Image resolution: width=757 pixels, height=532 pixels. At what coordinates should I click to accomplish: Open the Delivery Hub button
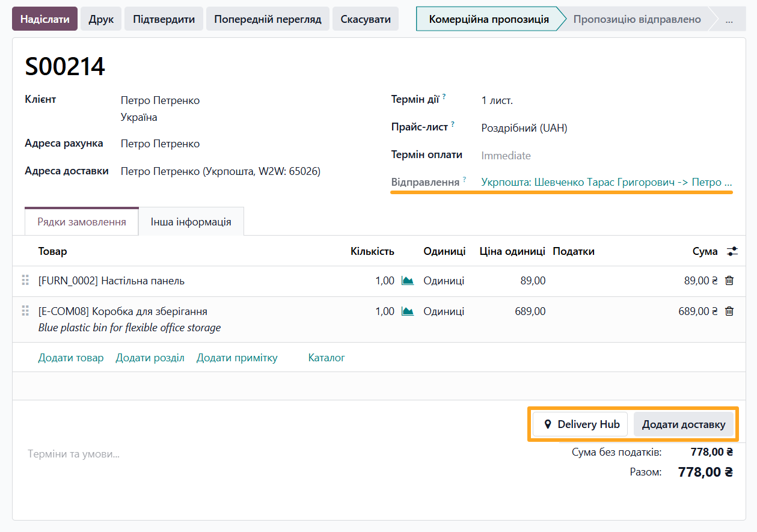coord(580,424)
